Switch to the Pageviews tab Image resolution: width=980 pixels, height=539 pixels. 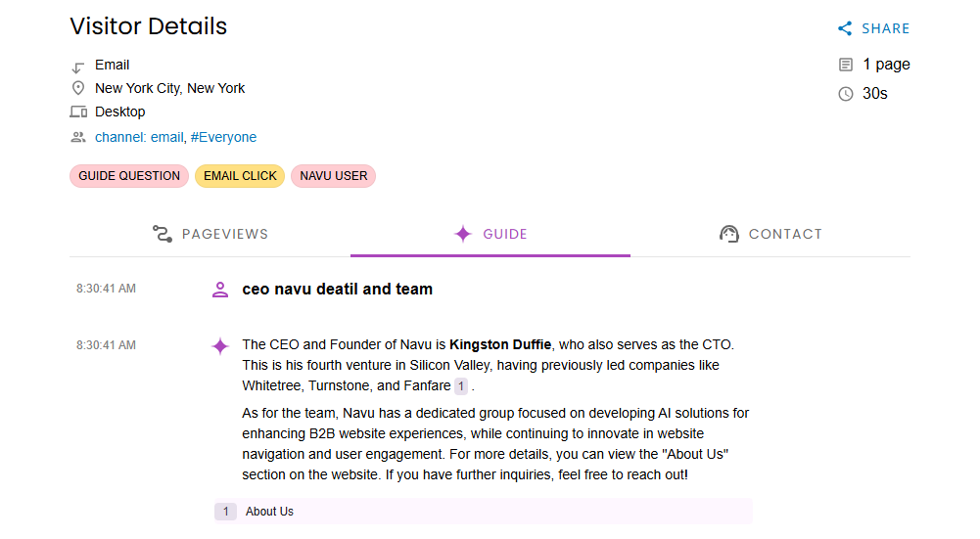pos(210,234)
